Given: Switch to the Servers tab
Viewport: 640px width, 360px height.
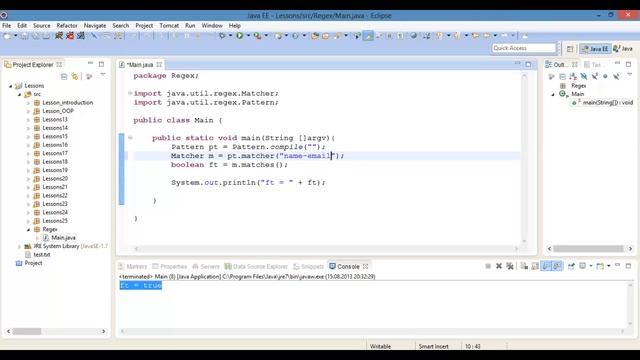Looking at the screenshot, I should (206, 266).
